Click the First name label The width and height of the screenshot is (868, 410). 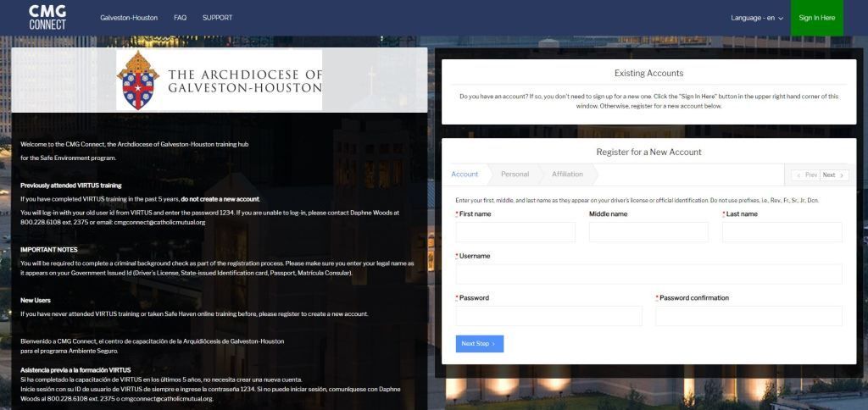point(475,214)
